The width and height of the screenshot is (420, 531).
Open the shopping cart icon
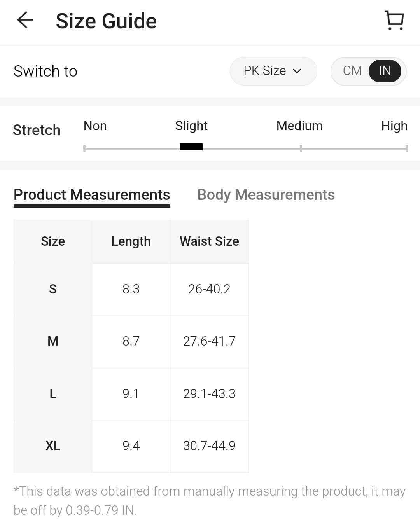coord(394,20)
